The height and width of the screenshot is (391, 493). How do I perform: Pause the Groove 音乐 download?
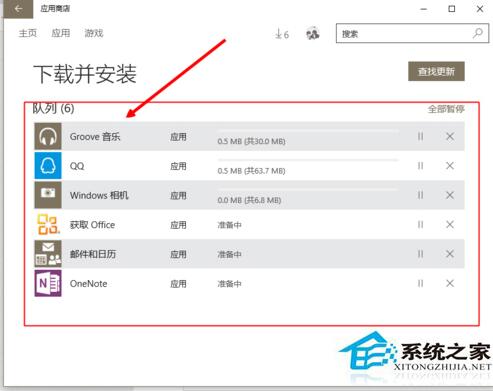point(420,136)
